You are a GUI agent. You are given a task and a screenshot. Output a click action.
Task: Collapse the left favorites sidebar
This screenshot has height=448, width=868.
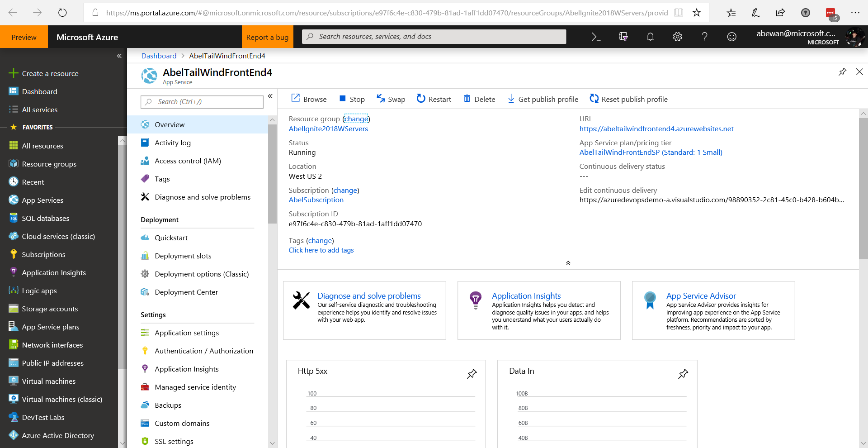coord(119,56)
